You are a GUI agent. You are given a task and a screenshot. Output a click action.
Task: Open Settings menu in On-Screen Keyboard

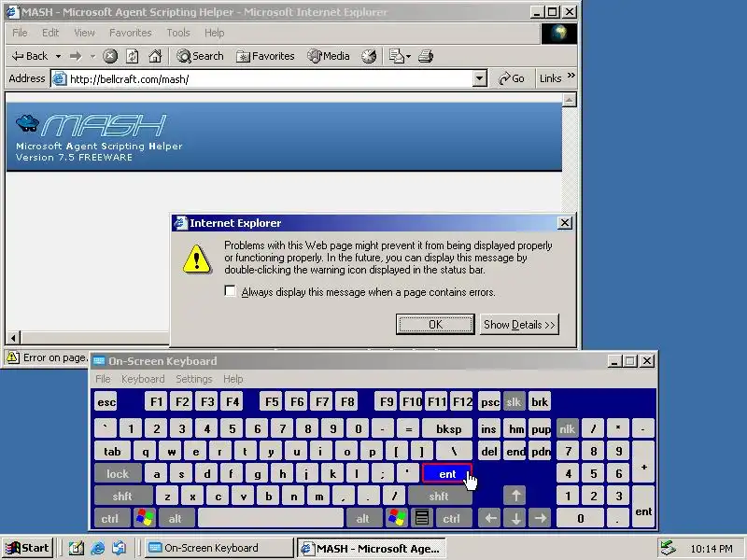[194, 379]
